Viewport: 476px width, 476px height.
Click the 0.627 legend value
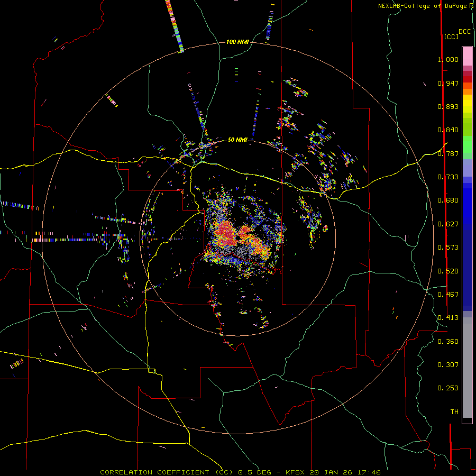coord(448,224)
